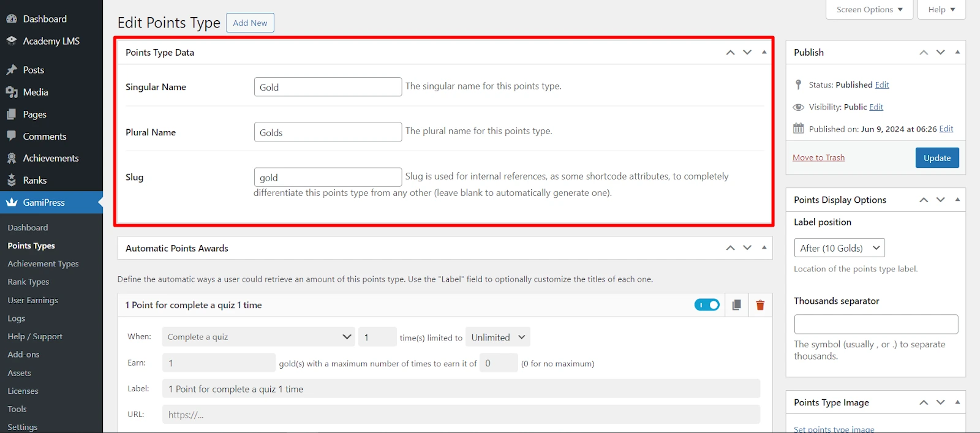
Task: Move Automatic Points Awards panel down
Action: (747, 248)
